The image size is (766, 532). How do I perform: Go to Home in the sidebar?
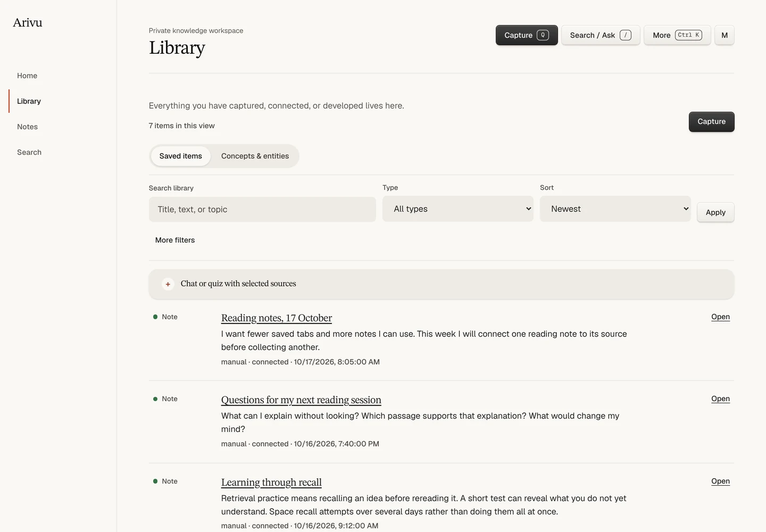[27, 76]
